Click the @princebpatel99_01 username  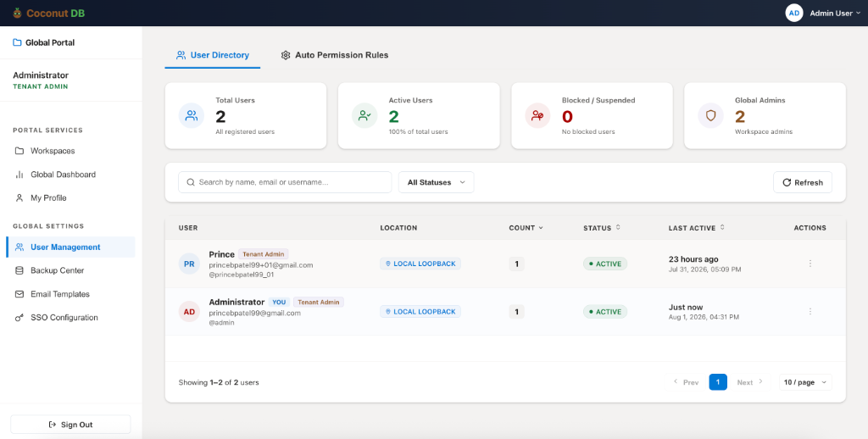[x=242, y=275]
